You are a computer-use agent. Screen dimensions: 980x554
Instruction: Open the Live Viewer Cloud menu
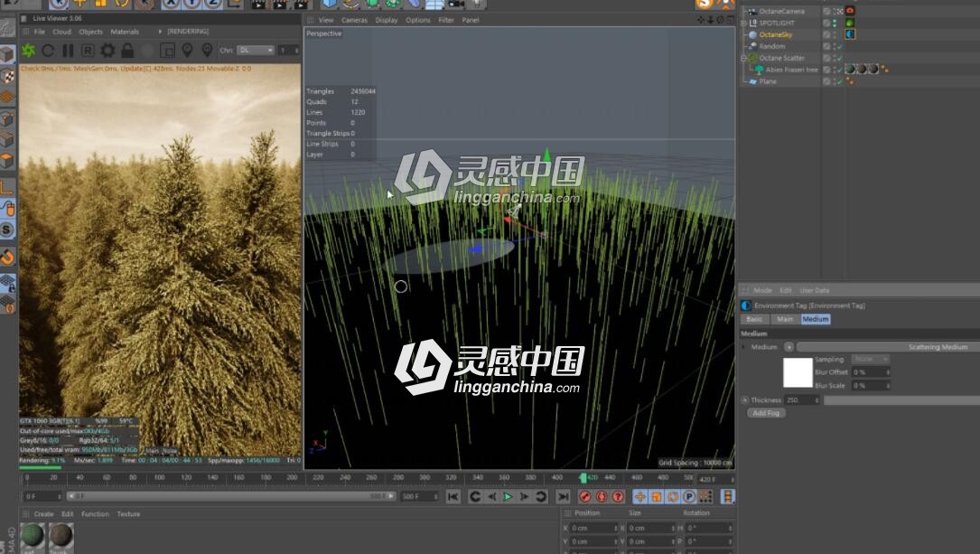click(62, 32)
